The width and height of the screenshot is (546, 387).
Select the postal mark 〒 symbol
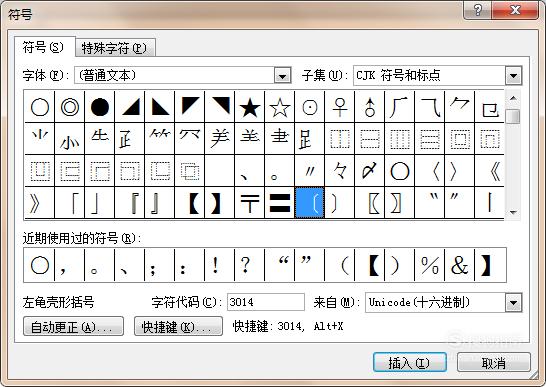[x=250, y=203]
